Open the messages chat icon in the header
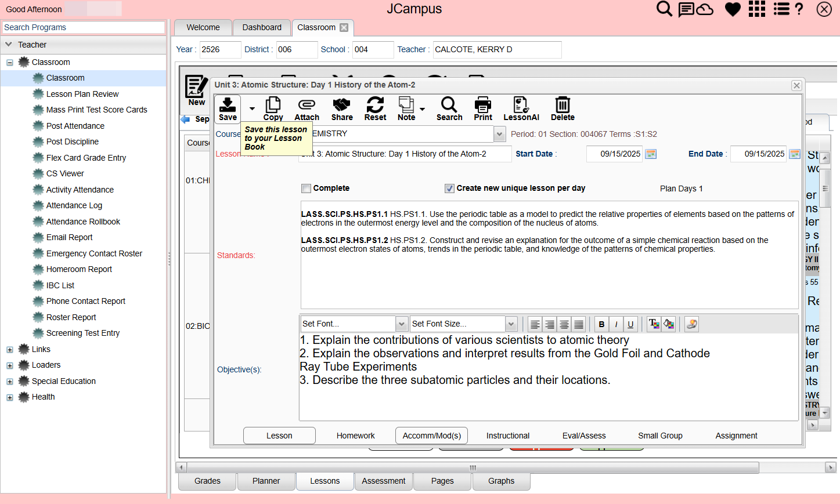The image size is (840, 504). (686, 9)
